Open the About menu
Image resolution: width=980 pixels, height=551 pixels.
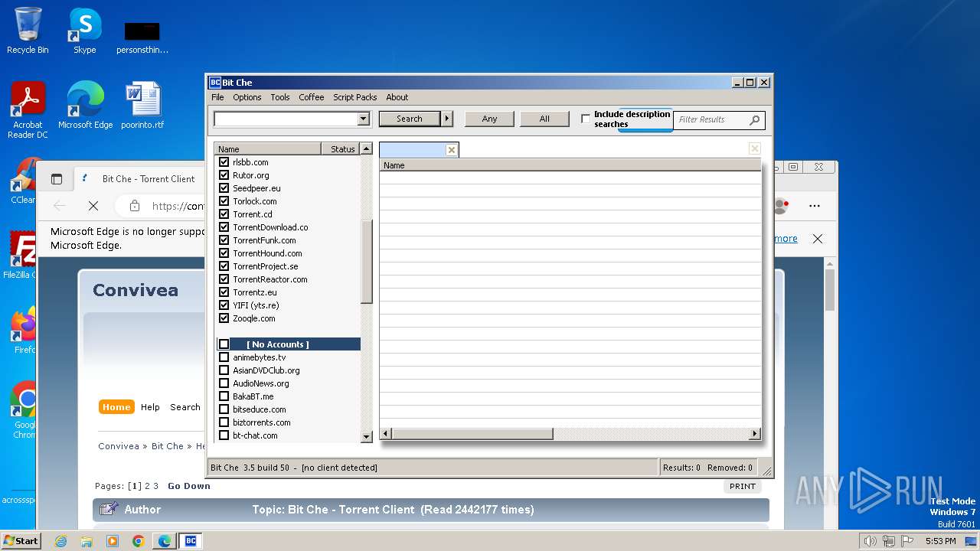tap(397, 97)
